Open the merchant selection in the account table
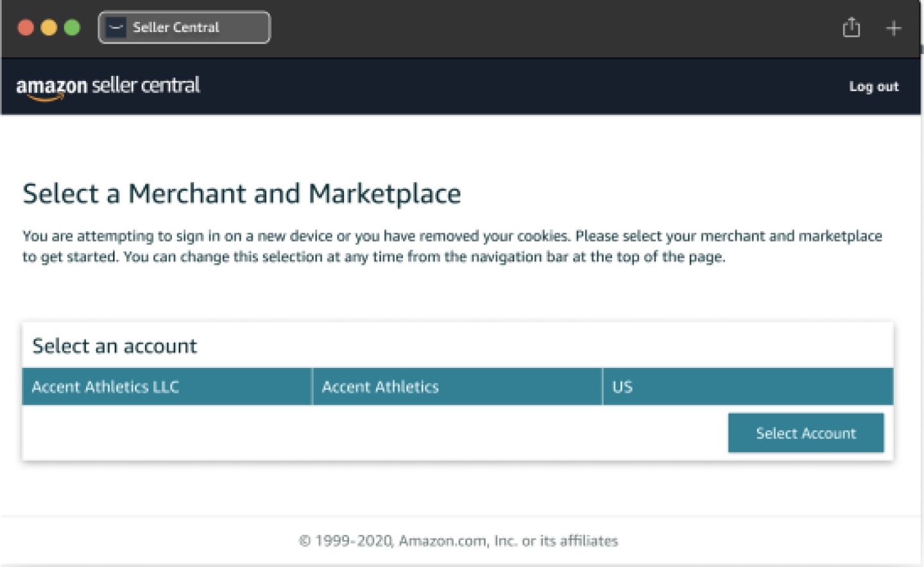 click(457, 387)
